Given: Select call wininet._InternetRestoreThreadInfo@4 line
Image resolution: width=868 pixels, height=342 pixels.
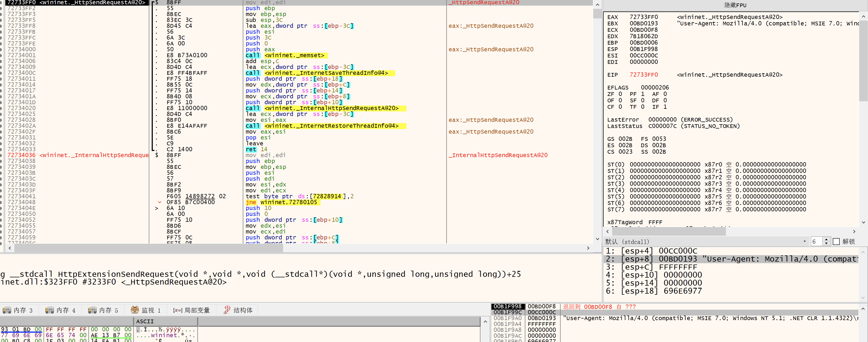Looking at the screenshot, I should pyautogui.click(x=326, y=126).
